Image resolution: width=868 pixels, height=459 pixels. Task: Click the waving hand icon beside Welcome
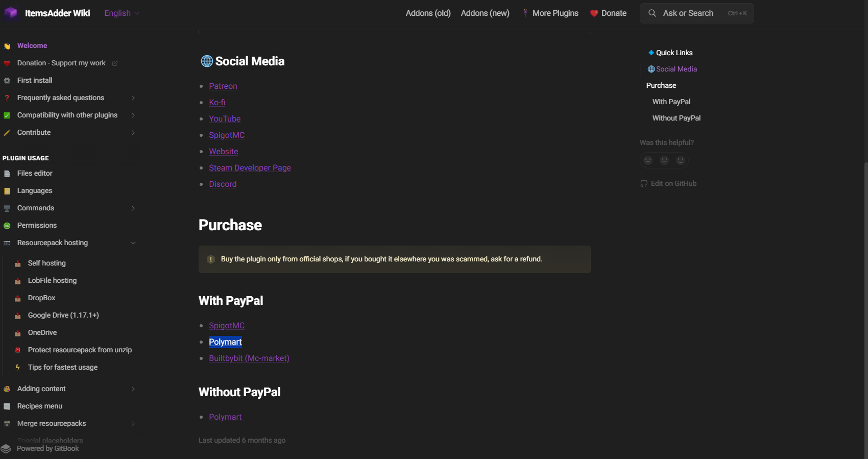click(7, 46)
